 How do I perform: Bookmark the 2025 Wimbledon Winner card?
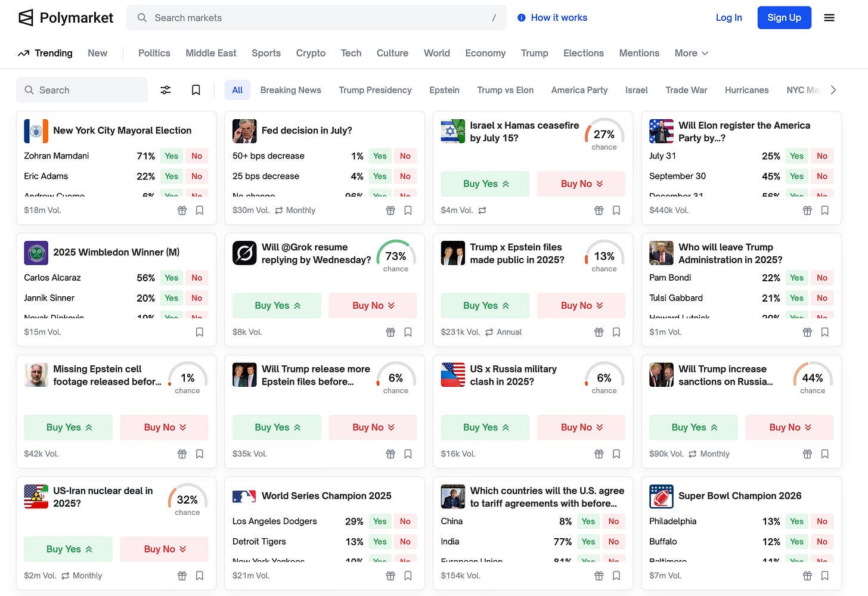click(x=200, y=332)
